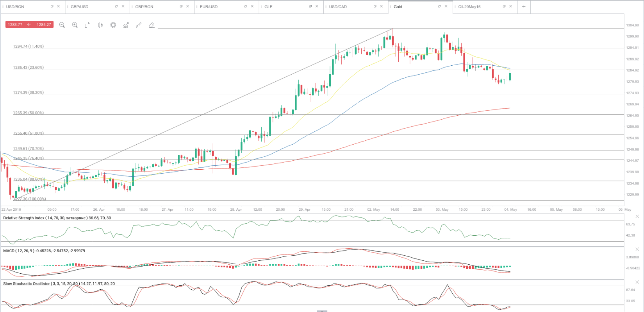This screenshot has width=644, height=312.
Task: Click the 50.00% Fibonacci level label
Action: tap(29, 113)
